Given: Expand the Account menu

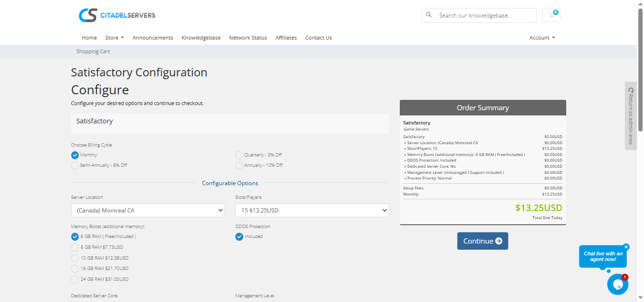Looking at the screenshot, I should [542, 38].
